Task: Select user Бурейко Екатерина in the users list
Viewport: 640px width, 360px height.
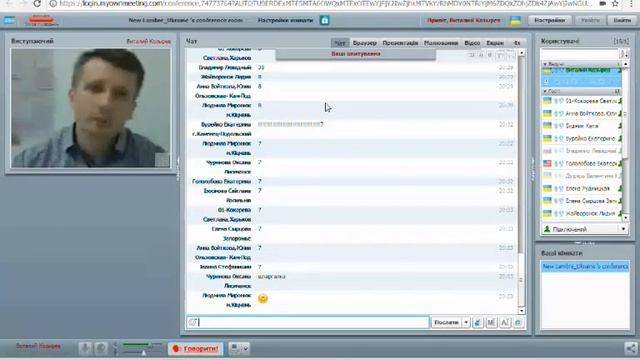Action: pos(582,139)
